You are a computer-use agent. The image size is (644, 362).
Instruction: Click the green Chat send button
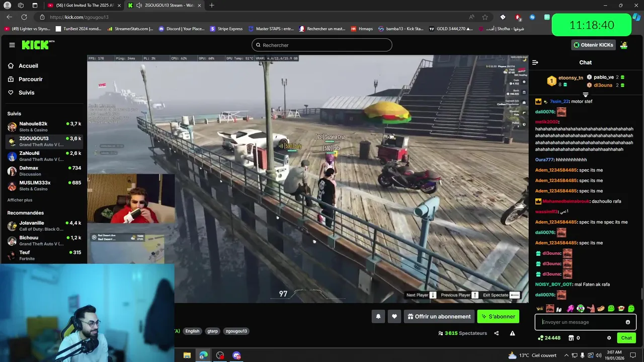tap(626, 338)
